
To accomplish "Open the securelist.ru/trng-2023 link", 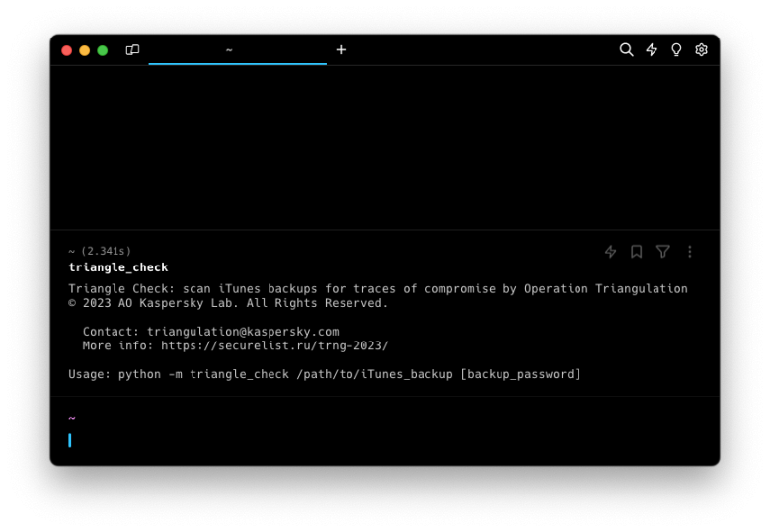I will pyautogui.click(x=274, y=346).
